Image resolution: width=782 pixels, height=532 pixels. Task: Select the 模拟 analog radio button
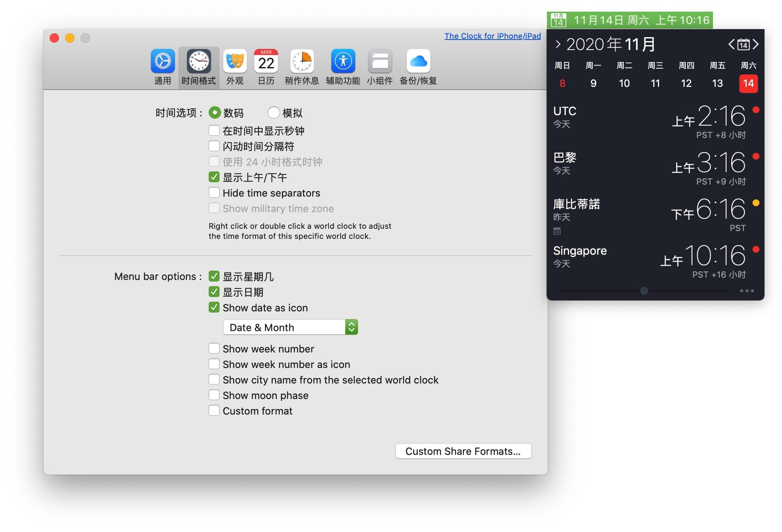273,112
